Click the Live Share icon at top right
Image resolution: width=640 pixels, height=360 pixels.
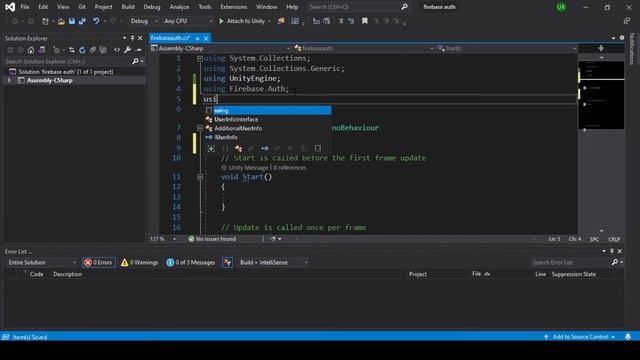pos(627,21)
